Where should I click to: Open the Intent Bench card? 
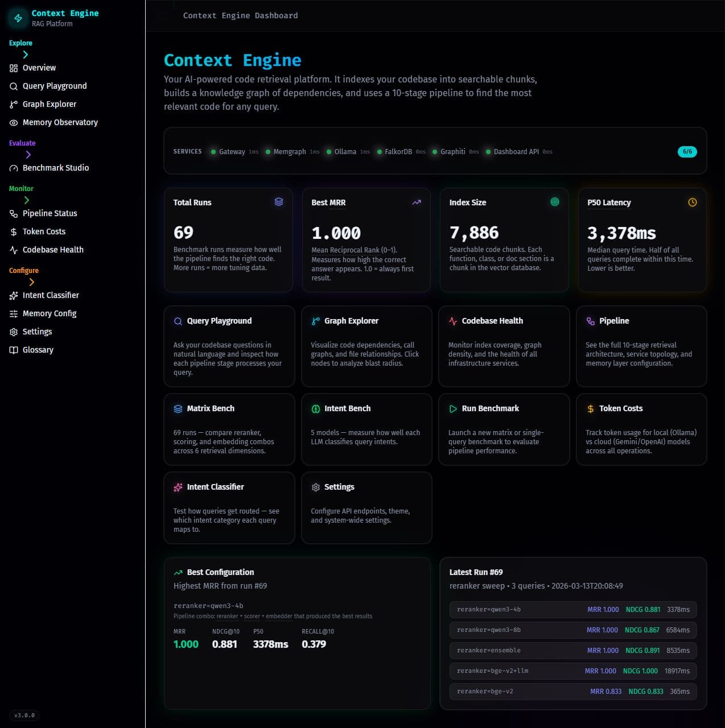[366, 429]
